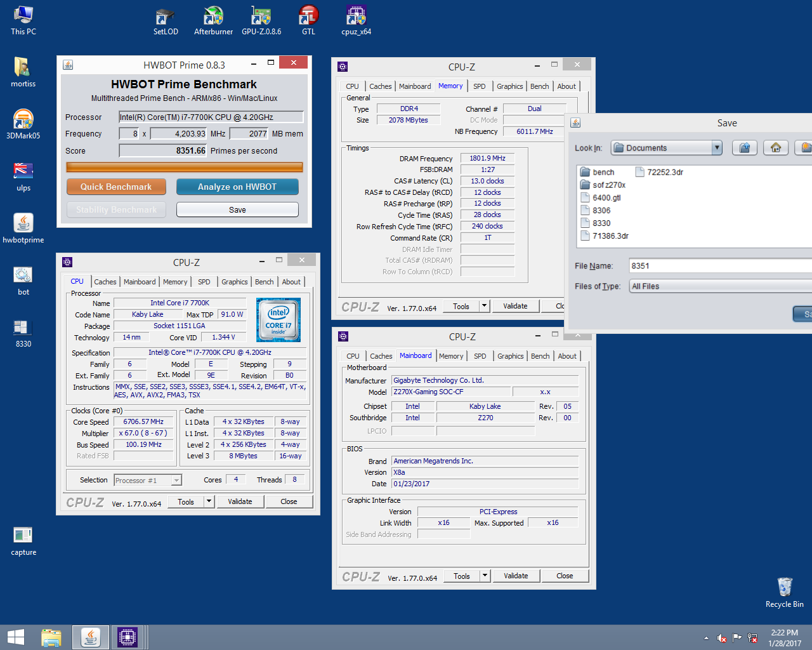
Task: Expand Tools dropdown arrow in CPU tab window
Action: (x=208, y=501)
